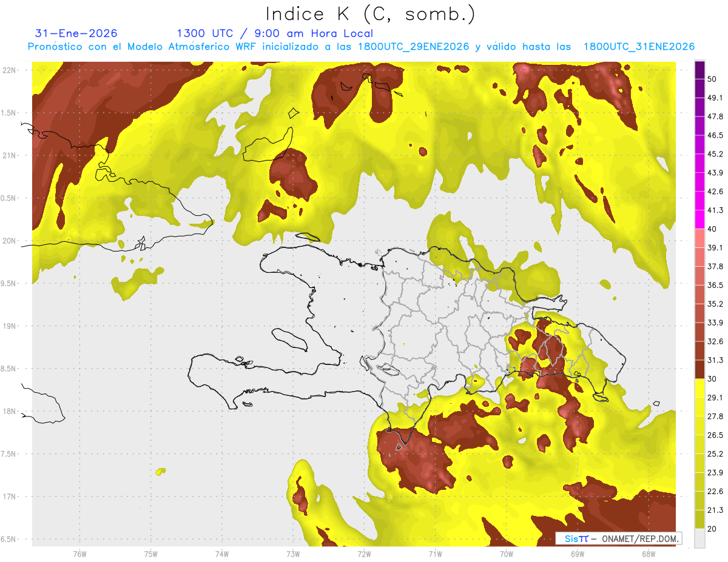Viewport: 728px width, 562px height.
Task: Click the "30" color bar value
Action: coord(712,379)
